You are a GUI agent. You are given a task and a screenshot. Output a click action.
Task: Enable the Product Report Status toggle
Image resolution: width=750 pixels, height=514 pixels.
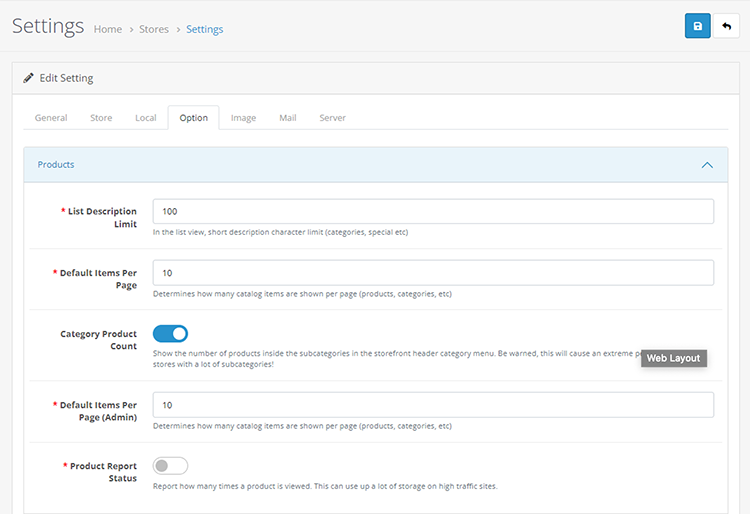[x=170, y=466]
